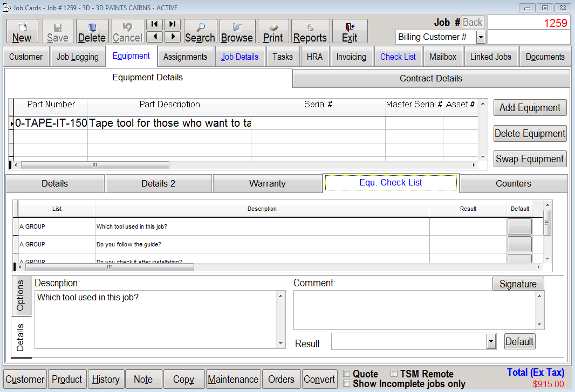Open Reports from the toolbar
Screen dimensions: 575x392
[310, 32]
